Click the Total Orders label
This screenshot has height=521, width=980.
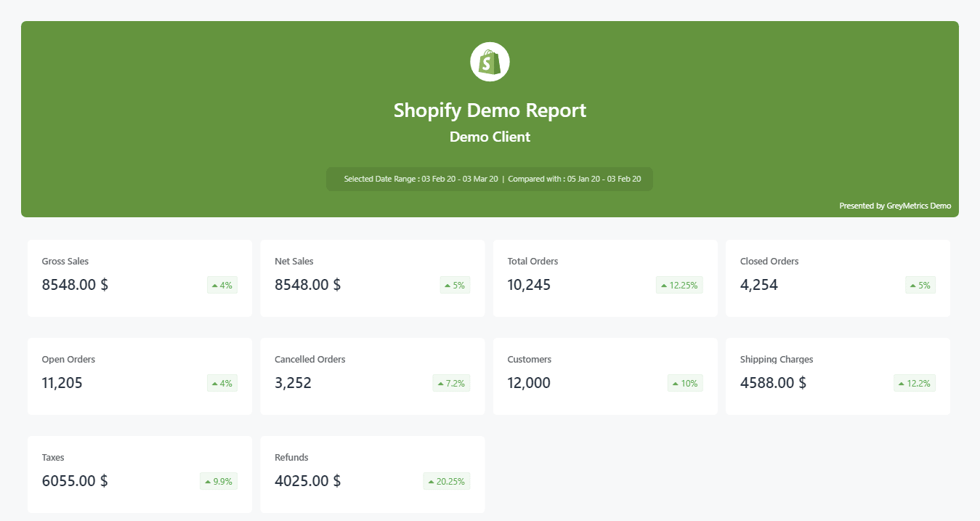point(532,261)
